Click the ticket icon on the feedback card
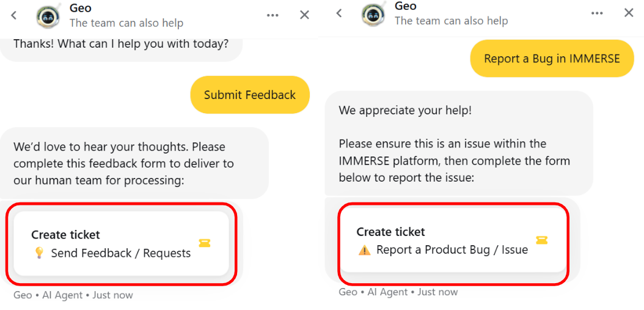The width and height of the screenshot is (644, 310). point(205,243)
